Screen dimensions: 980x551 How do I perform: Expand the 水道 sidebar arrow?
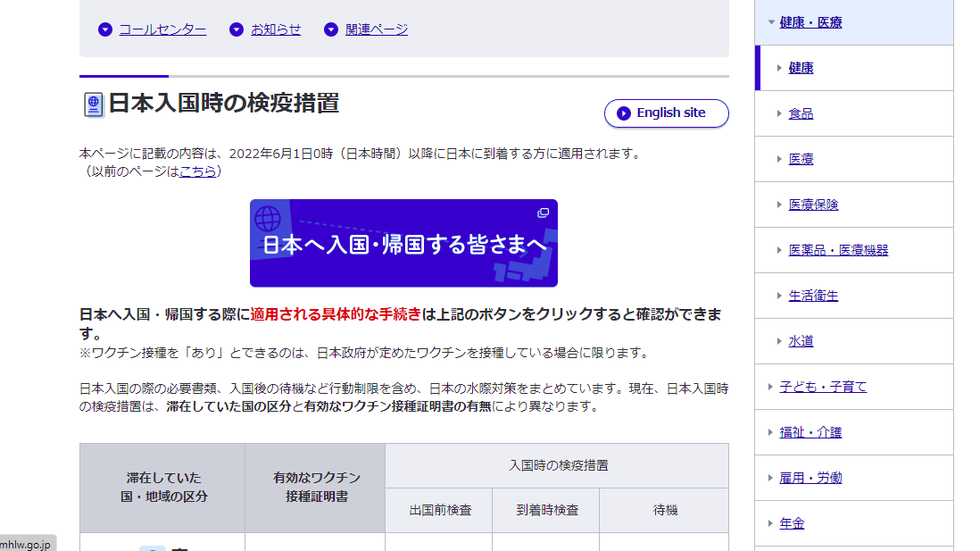(x=779, y=341)
